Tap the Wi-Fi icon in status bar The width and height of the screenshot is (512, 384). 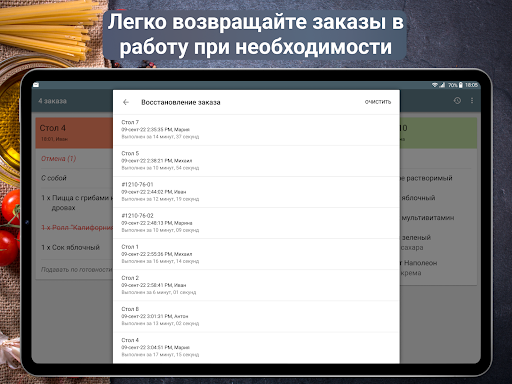click(435, 85)
